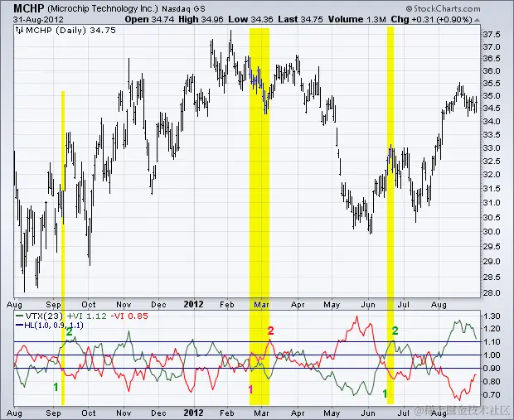Screen dimensions: 514x420
Task: Click the Oct label under the price panel
Action: point(89,305)
